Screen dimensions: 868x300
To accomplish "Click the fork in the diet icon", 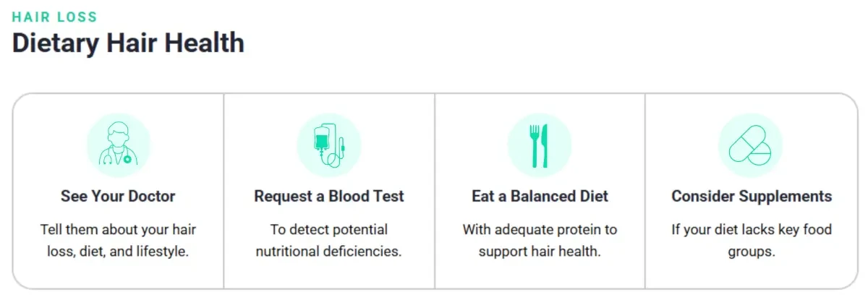I will pyautogui.click(x=534, y=145).
